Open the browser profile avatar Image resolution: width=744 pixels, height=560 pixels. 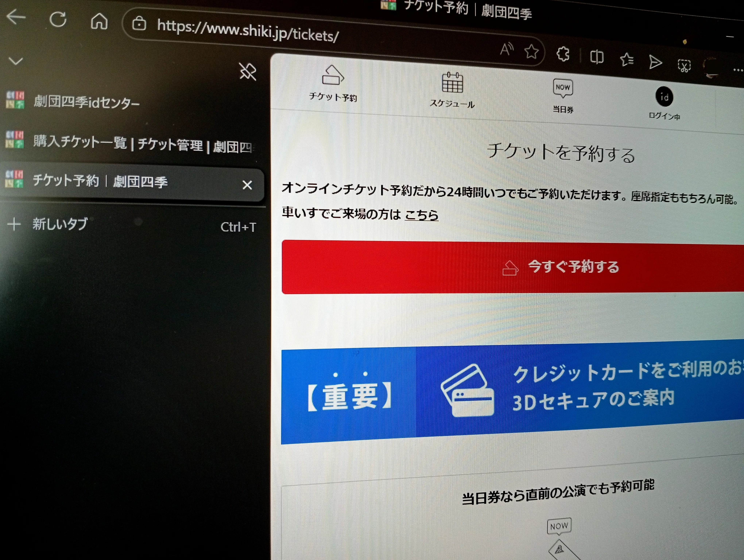pos(711,68)
